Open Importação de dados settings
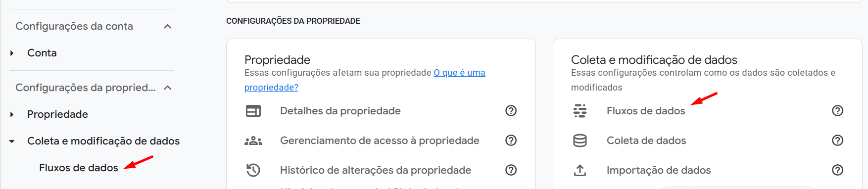Screen dimensions: 868x189 tap(659, 170)
